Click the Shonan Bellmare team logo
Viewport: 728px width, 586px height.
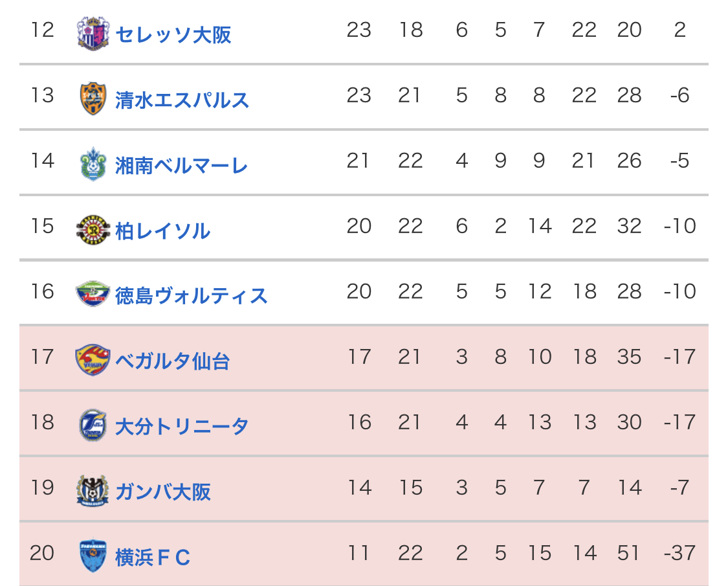click(x=93, y=164)
